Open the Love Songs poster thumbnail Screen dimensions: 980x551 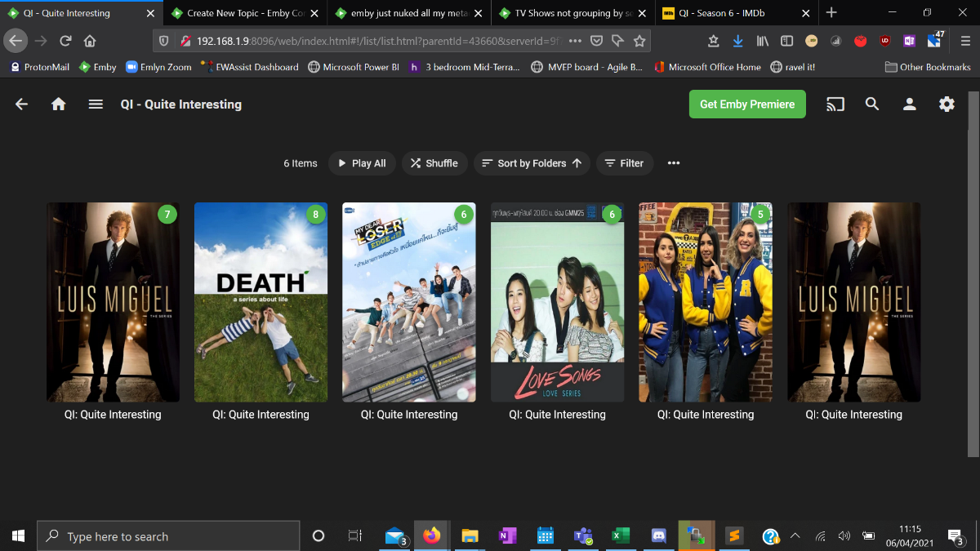(557, 302)
